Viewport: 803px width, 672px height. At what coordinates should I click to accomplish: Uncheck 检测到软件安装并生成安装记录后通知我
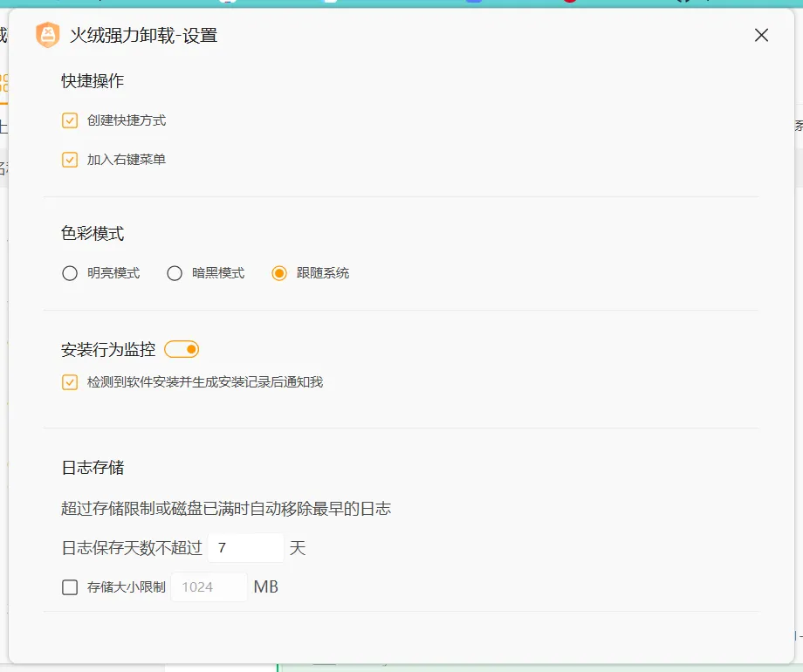(70, 382)
